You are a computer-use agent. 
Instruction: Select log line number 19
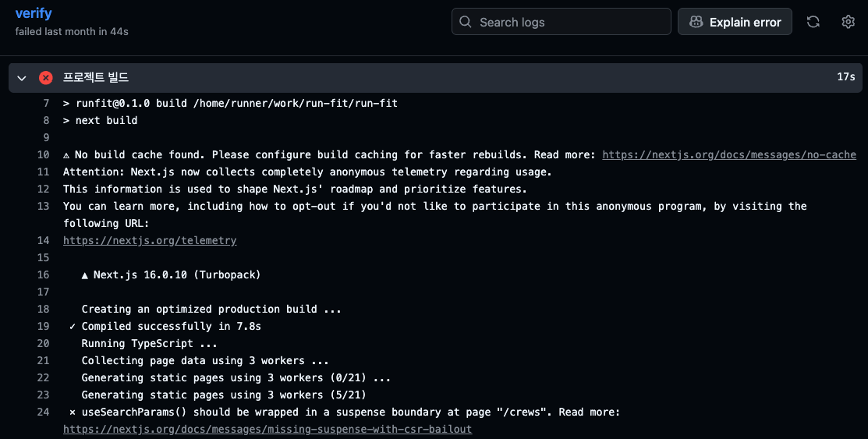pyautogui.click(x=43, y=327)
